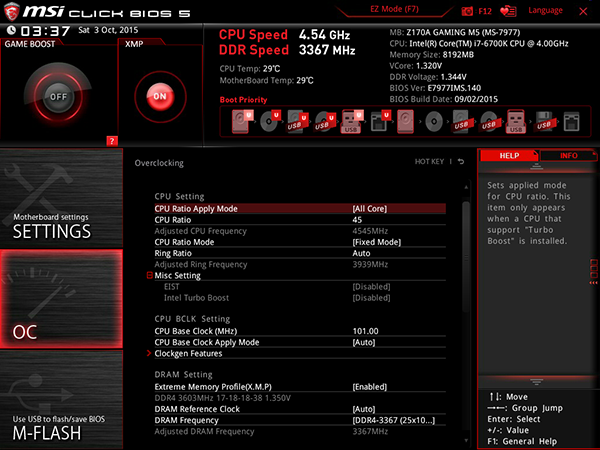600x450 pixels.
Task: Click the scrollbar up arrow
Action: point(466,187)
